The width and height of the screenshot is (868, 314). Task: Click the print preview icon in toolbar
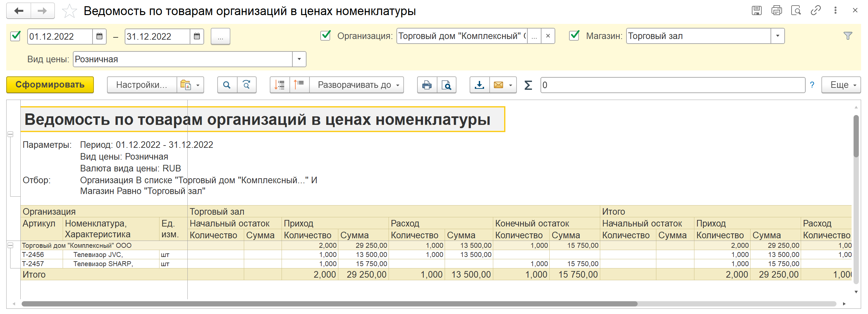coord(446,85)
